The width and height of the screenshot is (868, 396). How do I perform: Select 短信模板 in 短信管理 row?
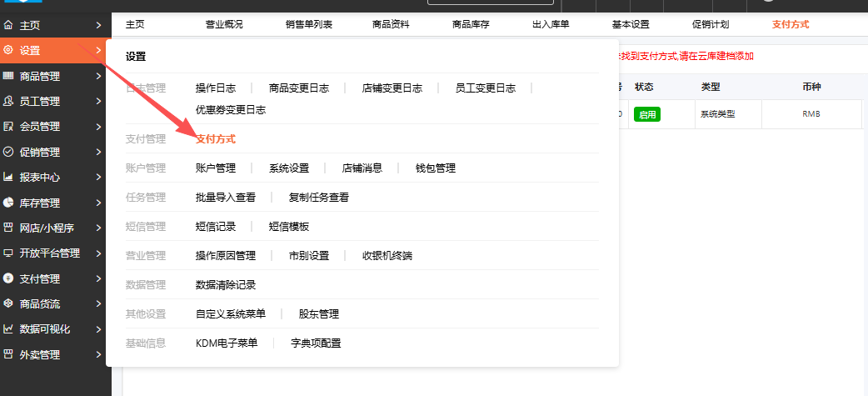click(x=289, y=227)
